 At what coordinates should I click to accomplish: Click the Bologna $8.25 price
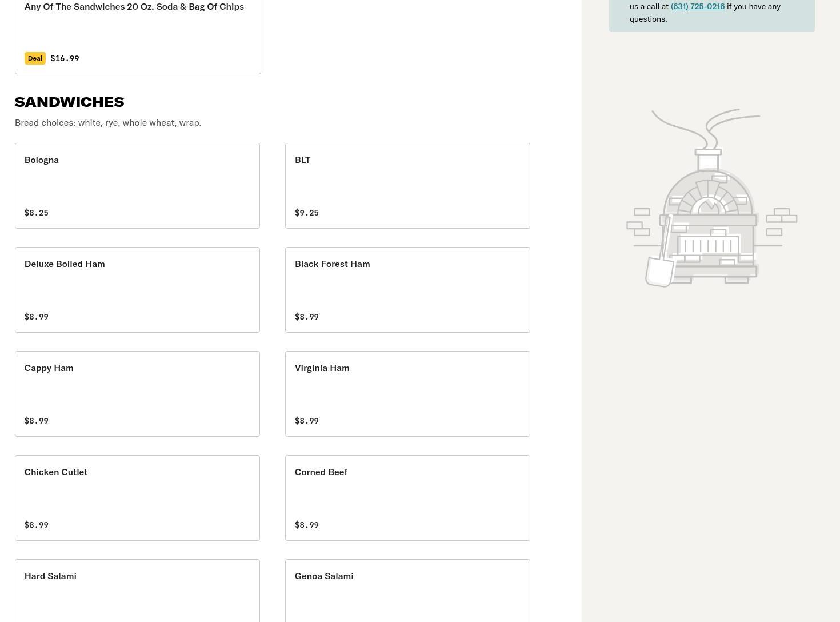point(37,213)
